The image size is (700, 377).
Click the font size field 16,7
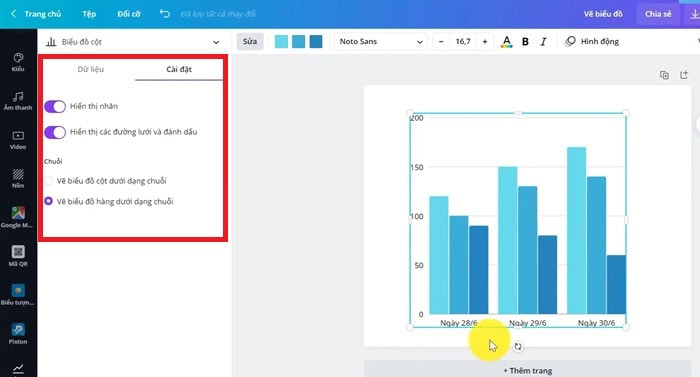(x=463, y=42)
